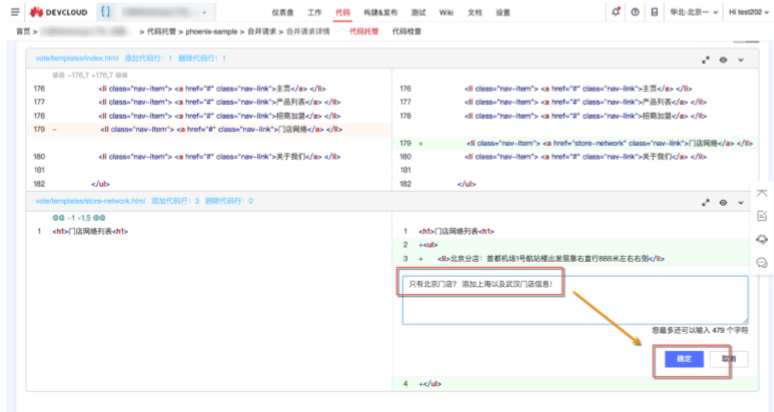Click the curly braces code icon
The image size is (774, 412).
click(x=106, y=12)
